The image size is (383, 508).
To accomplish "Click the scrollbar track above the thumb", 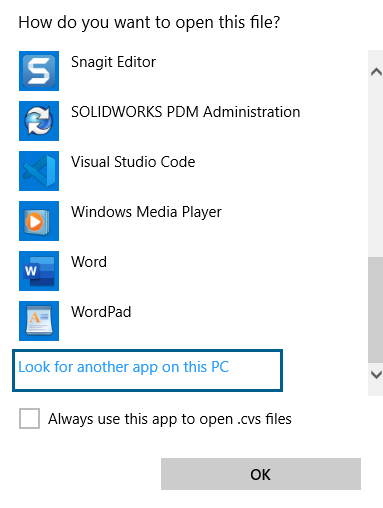I will point(376,170).
